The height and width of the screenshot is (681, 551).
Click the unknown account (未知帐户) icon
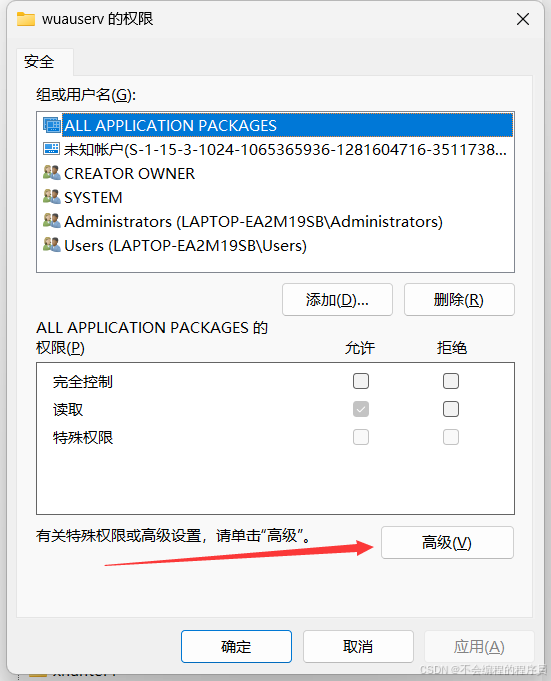click(x=52, y=149)
